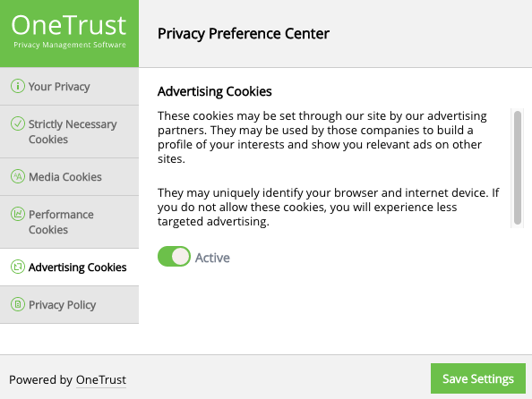Switch to Strictly Necessary Cookies tab
The height and width of the screenshot is (399, 532).
coord(69,132)
